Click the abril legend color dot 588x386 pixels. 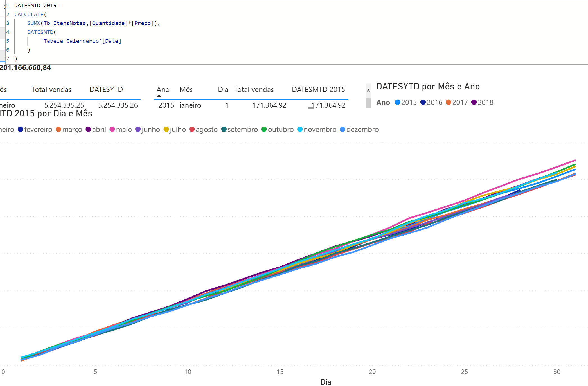tap(88, 129)
